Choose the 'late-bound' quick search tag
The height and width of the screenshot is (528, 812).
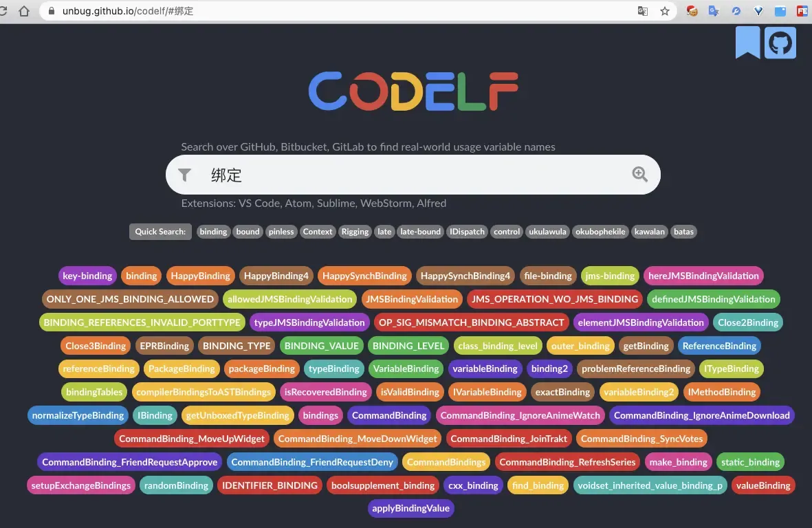420,232
